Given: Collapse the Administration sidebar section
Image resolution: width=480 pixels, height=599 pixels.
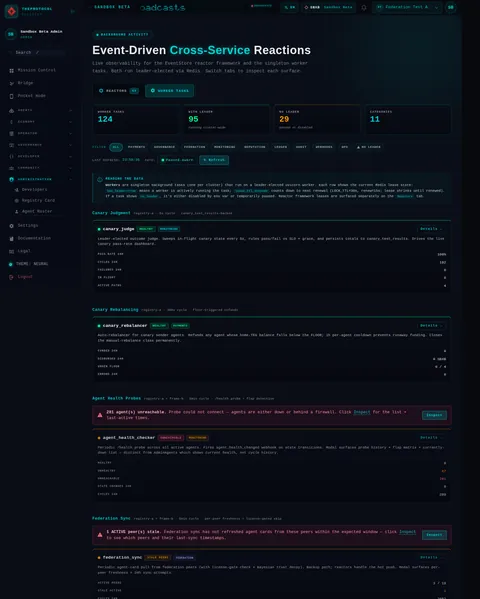Looking at the screenshot, I should [x=71, y=179].
